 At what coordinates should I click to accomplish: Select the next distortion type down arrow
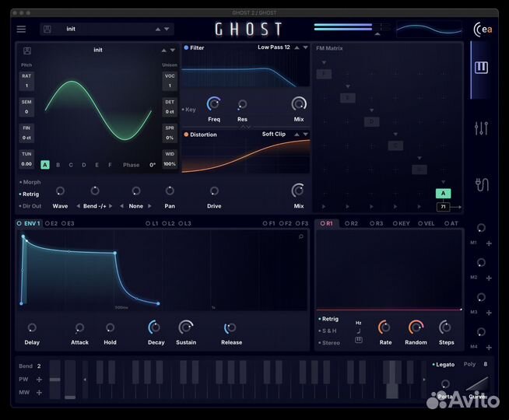click(305, 134)
